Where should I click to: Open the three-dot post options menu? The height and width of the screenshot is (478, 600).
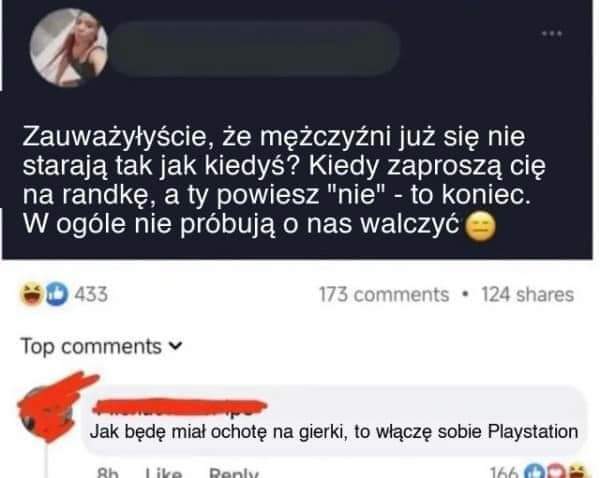pos(552,34)
